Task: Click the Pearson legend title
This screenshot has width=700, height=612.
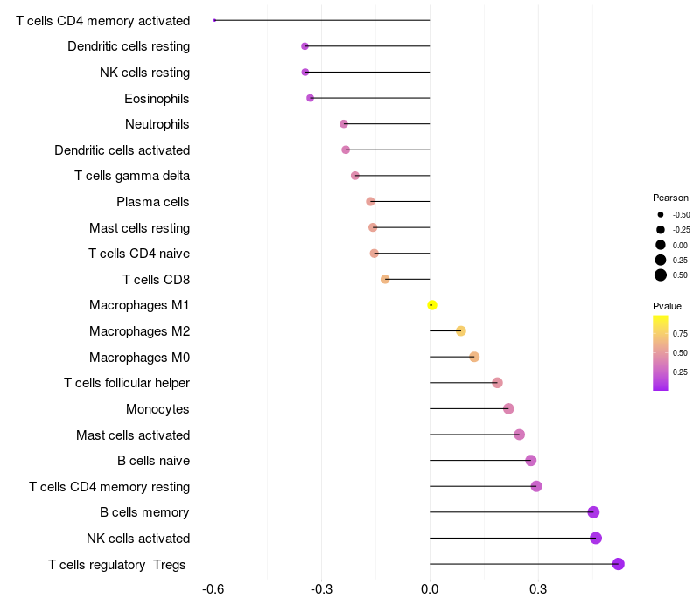Action: (670, 198)
